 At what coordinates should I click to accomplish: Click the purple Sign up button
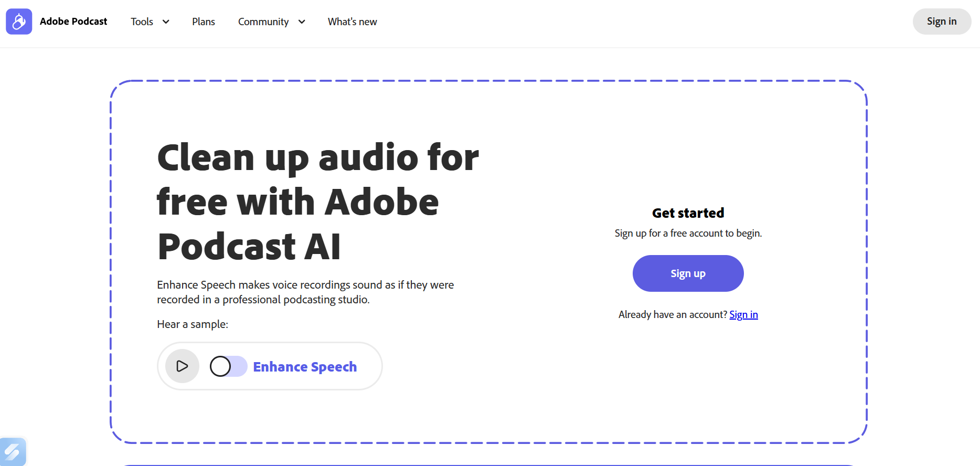pyautogui.click(x=688, y=273)
